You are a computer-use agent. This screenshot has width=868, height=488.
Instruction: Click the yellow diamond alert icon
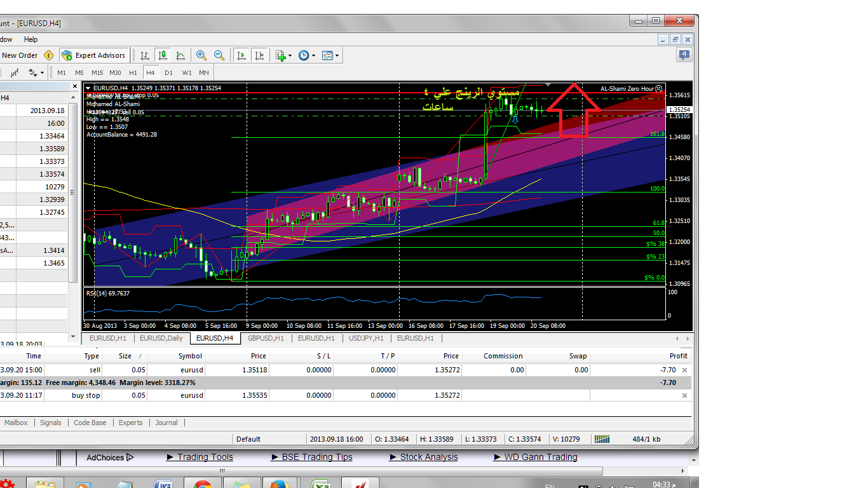point(48,55)
